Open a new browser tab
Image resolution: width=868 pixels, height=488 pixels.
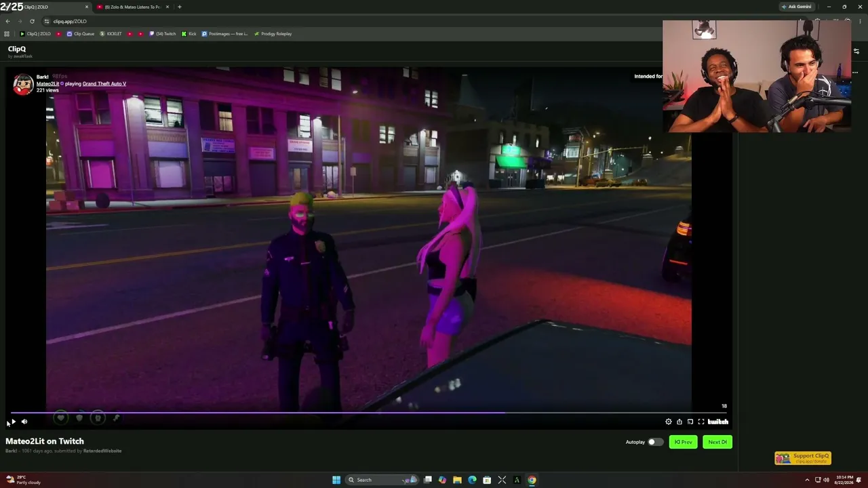tap(179, 7)
